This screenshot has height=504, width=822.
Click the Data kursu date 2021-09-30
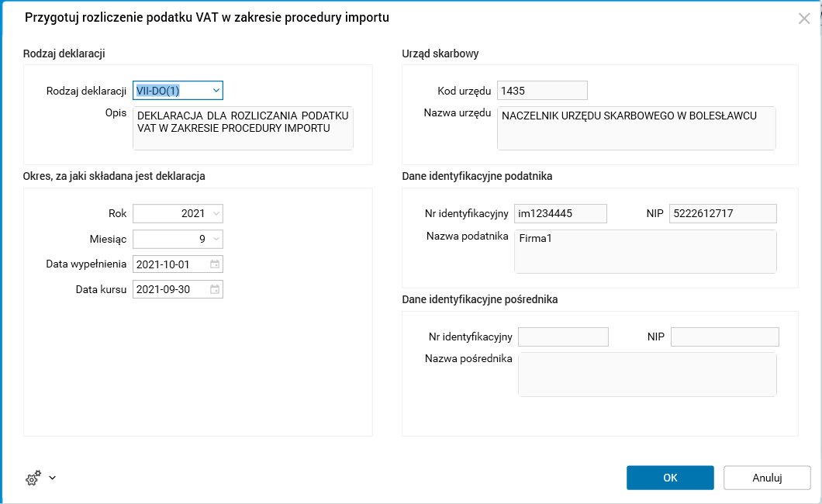click(x=163, y=290)
